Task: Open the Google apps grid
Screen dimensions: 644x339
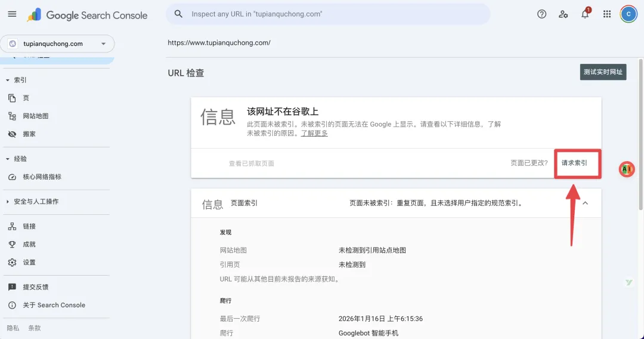Action: point(607,14)
